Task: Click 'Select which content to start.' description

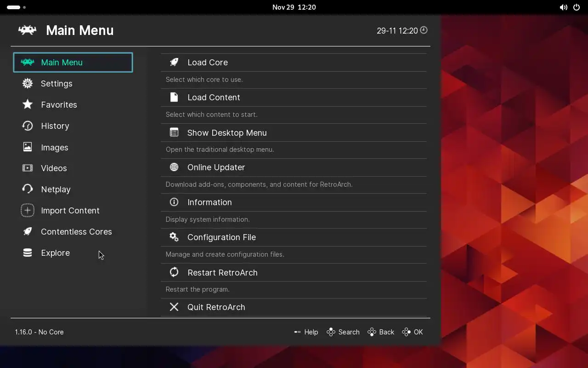Action: (x=211, y=115)
